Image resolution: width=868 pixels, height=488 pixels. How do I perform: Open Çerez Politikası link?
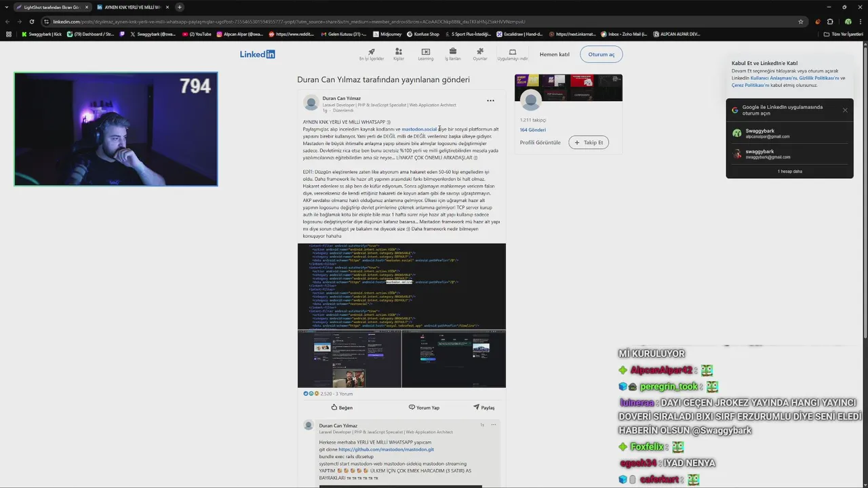750,85
